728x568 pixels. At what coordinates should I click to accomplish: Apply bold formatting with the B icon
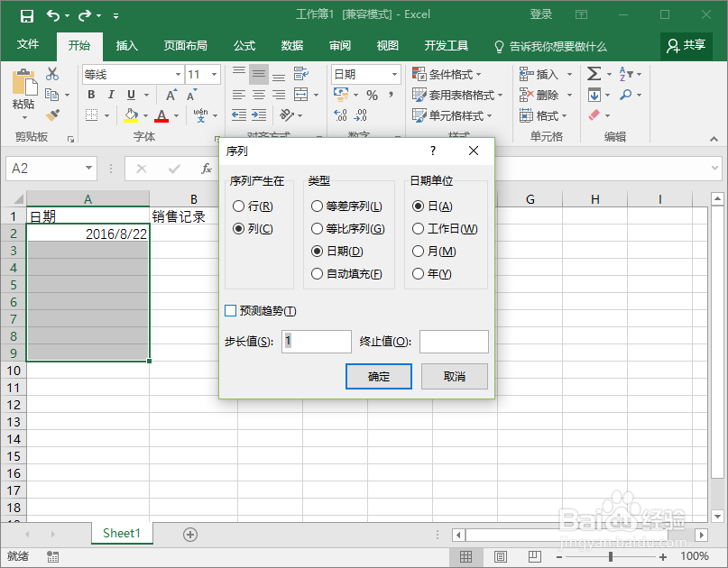pyautogui.click(x=90, y=94)
